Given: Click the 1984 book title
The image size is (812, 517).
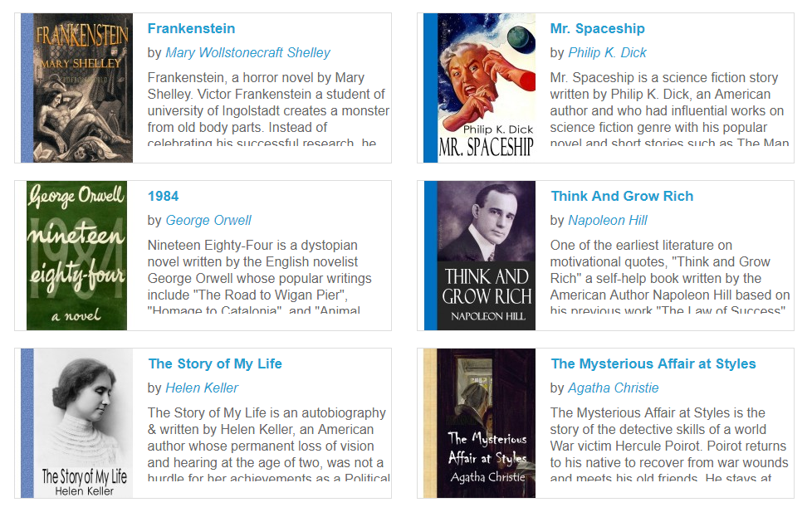Looking at the screenshot, I should [x=163, y=196].
